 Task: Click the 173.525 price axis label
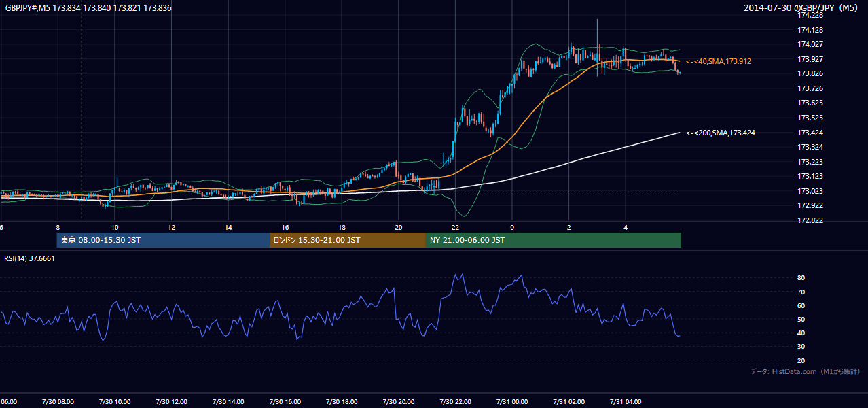pyautogui.click(x=810, y=118)
